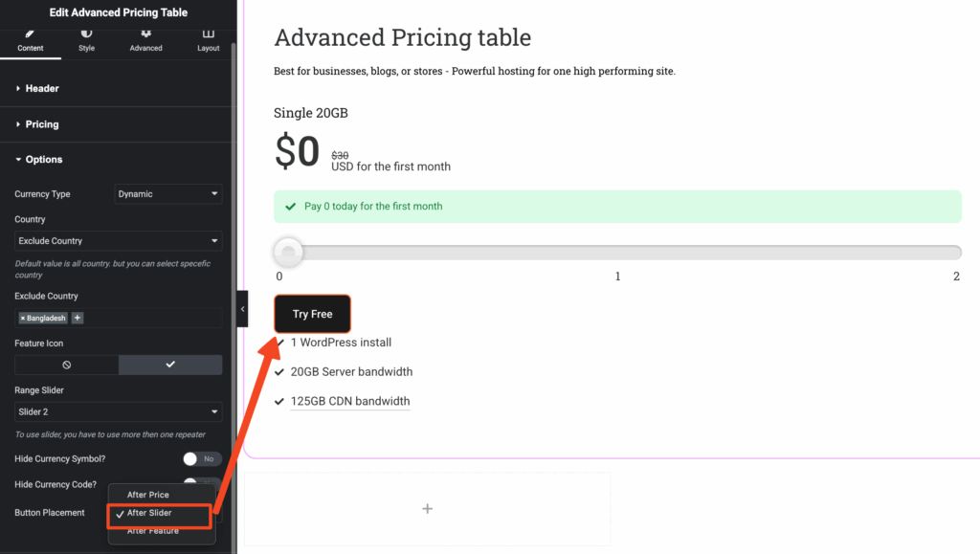The height and width of the screenshot is (554, 980).
Task: Click the plus icon beside Bangladesh tag
Action: [x=78, y=318]
